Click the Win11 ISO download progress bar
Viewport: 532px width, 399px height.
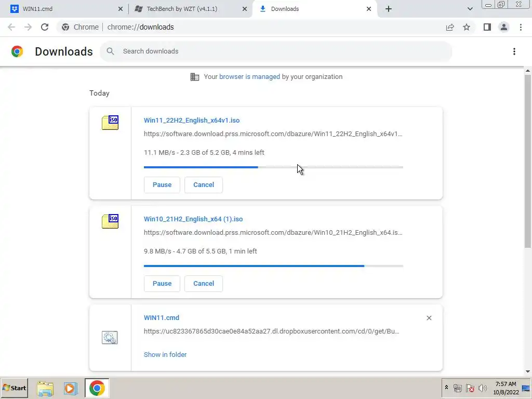point(273,167)
